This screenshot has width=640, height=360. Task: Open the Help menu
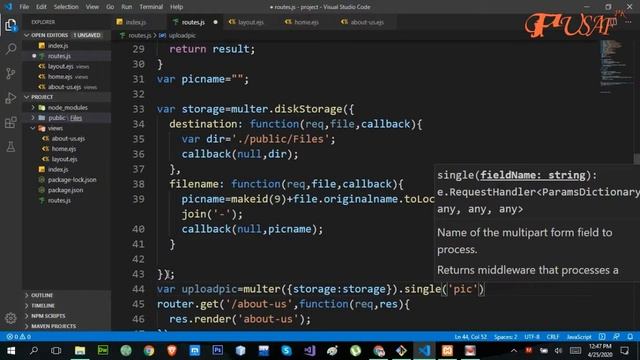176,7
